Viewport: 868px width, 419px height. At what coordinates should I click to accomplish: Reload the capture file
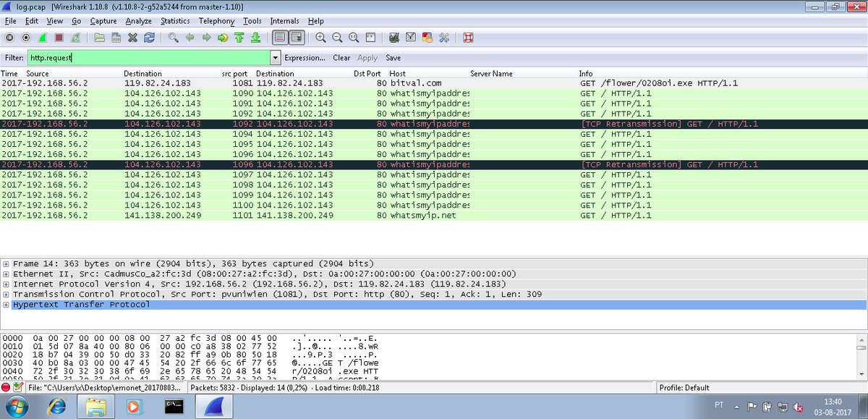coord(148,37)
